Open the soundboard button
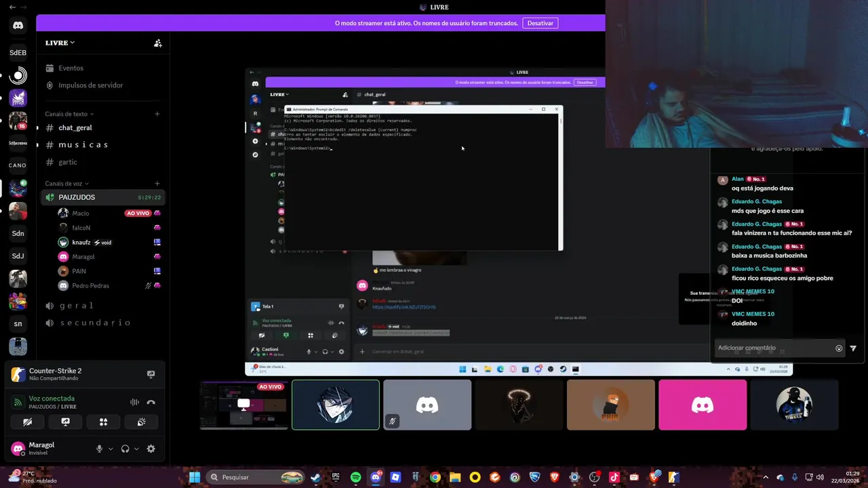Viewport: 868px width, 488px height. coord(141,422)
